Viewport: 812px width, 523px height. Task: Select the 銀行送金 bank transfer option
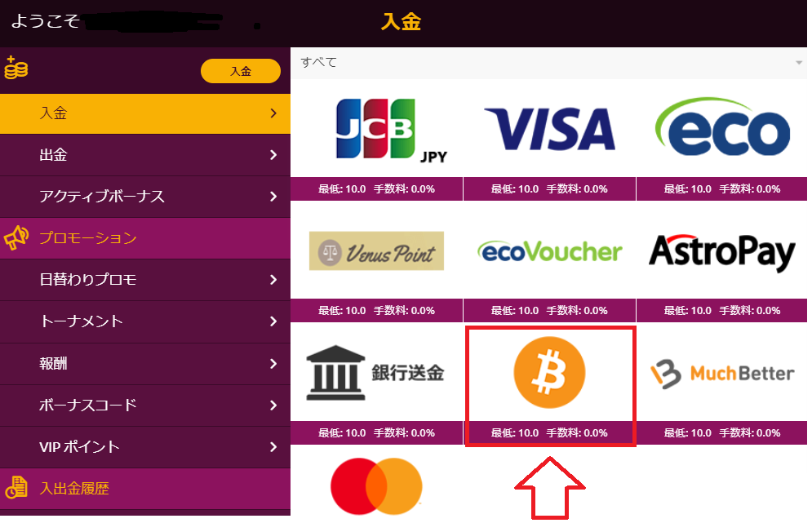[x=375, y=373]
